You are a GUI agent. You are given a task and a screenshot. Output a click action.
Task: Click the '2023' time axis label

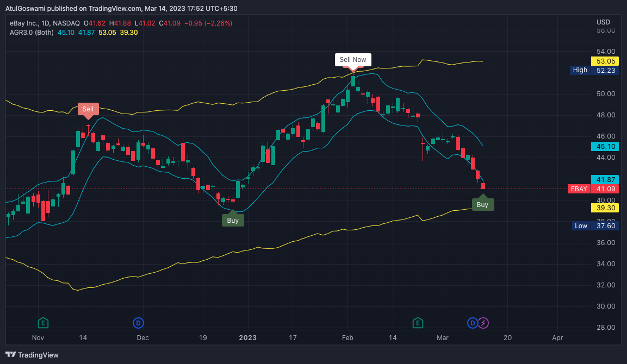click(x=248, y=337)
